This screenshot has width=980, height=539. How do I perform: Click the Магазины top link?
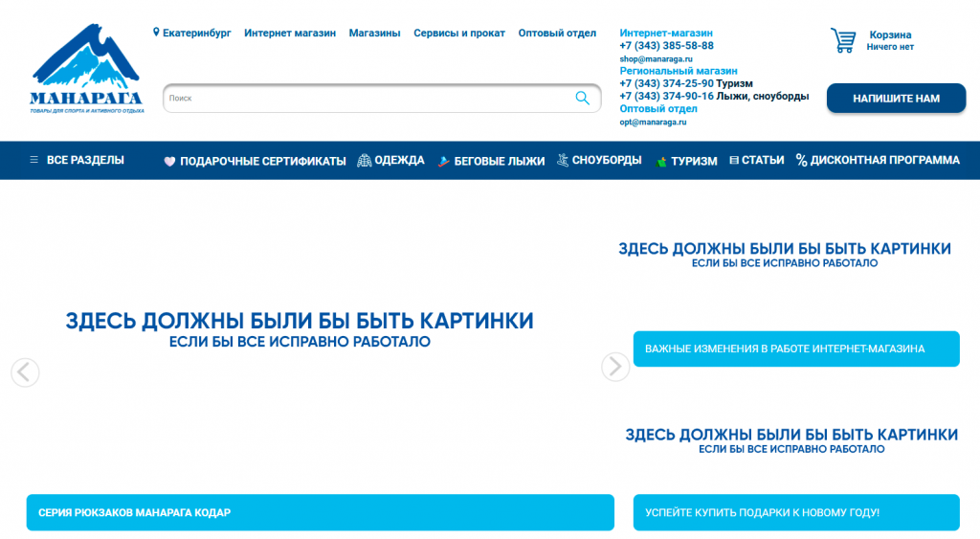(x=374, y=34)
